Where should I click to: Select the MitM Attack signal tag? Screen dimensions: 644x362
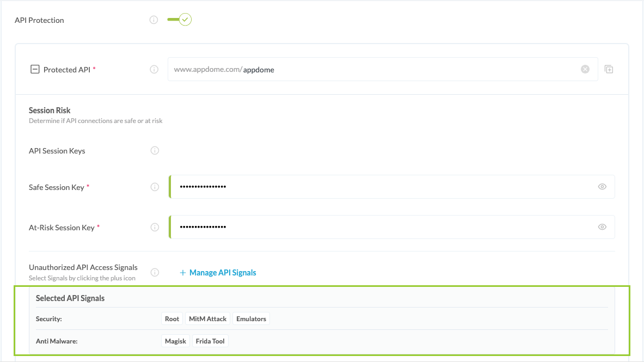click(x=207, y=319)
